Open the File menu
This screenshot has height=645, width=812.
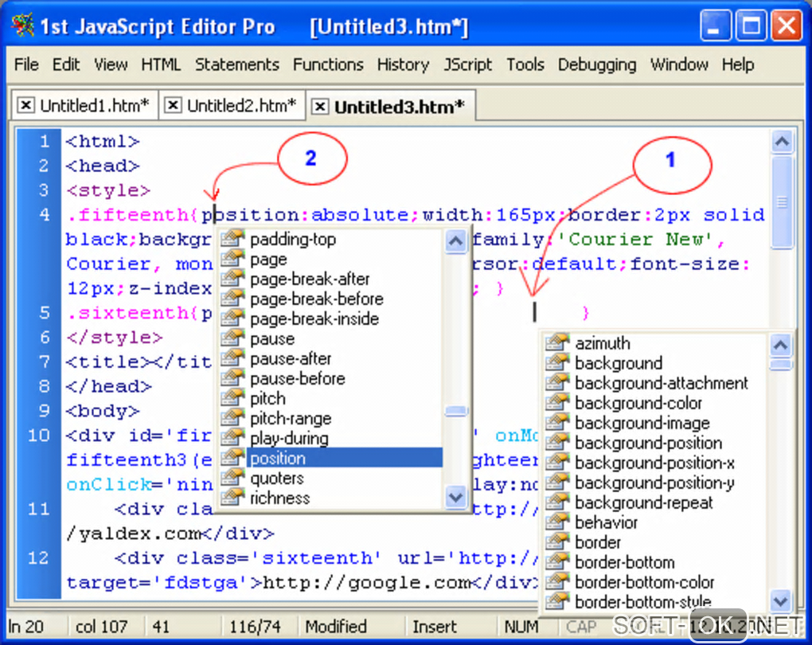(x=26, y=64)
